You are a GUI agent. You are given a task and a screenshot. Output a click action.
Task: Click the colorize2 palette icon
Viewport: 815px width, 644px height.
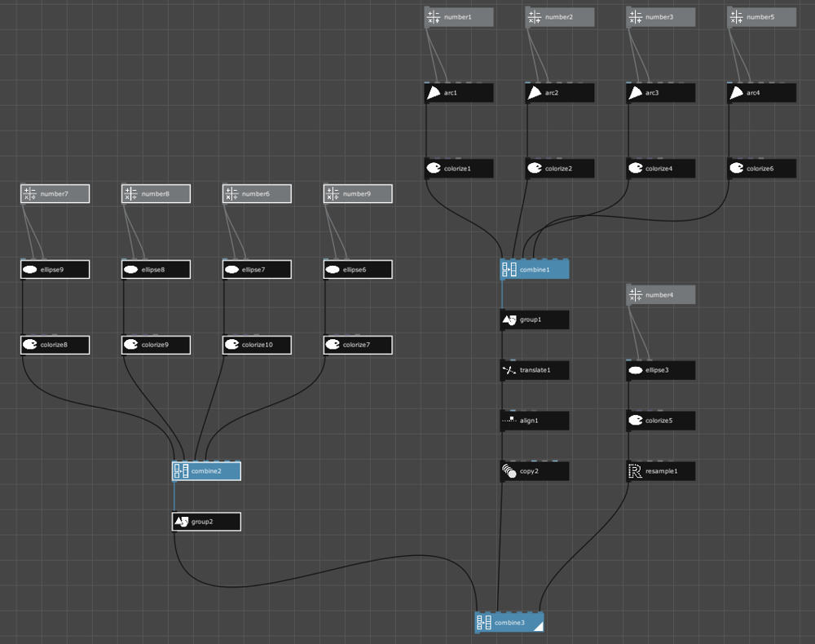click(535, 168)
